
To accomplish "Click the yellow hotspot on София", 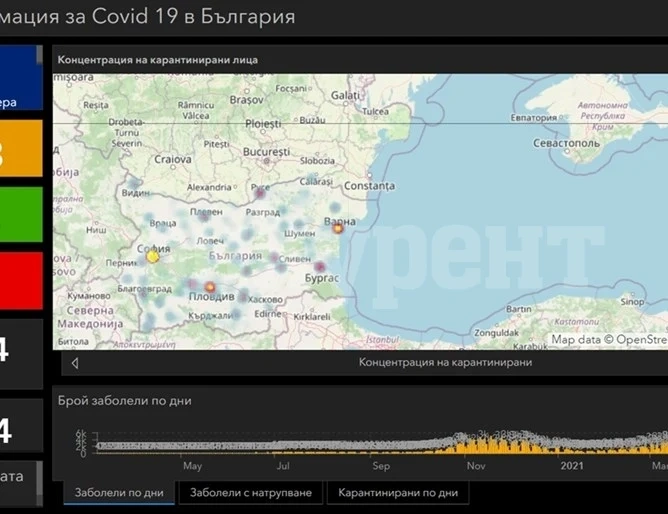I will click(153, 256).
